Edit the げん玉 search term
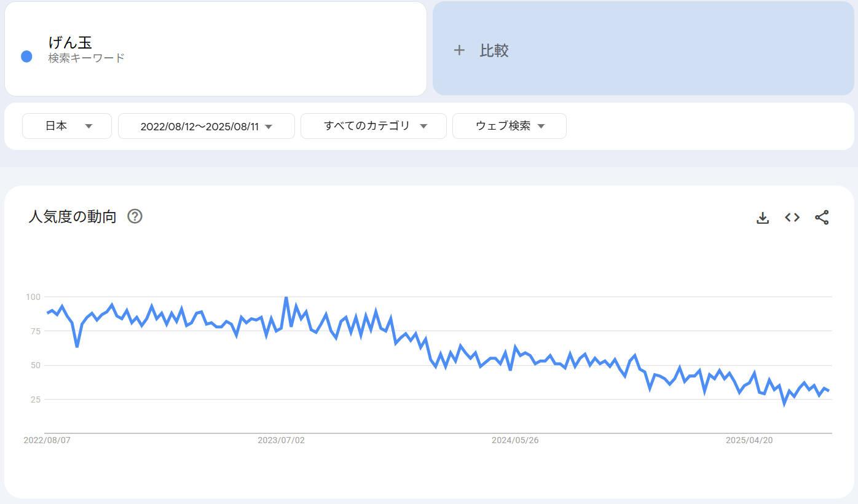Viewport: 858px width, 504px height. click(x=70, y=42)
